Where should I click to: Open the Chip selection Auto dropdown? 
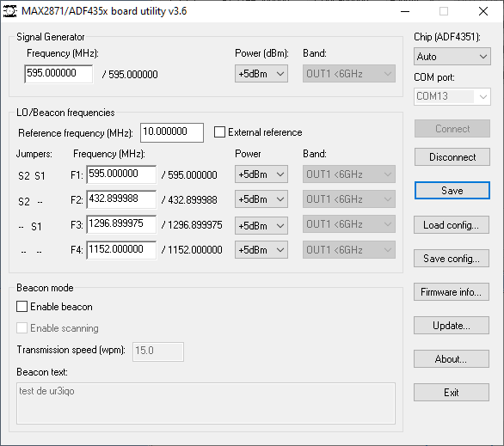[452, 57]
